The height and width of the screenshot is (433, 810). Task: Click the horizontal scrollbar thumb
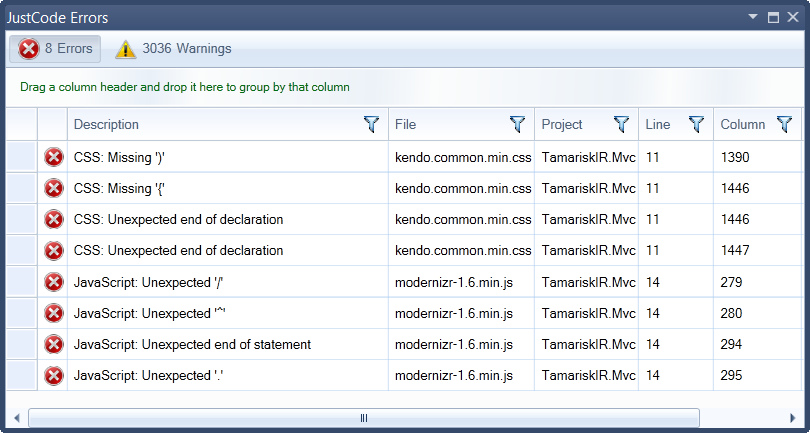click(x=364, y=417)
